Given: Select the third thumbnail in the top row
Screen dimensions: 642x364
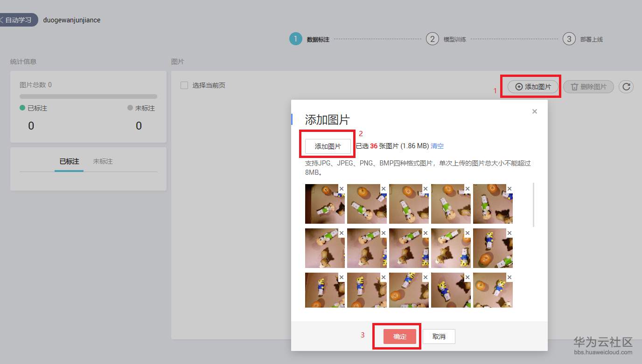Looking at the screenshot, I should coord(409,204).
